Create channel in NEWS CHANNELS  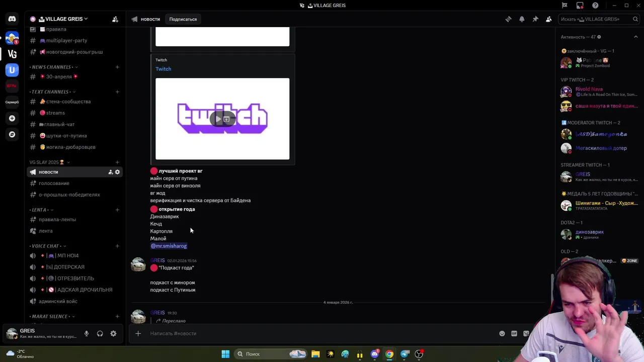[x=117, y=67]
